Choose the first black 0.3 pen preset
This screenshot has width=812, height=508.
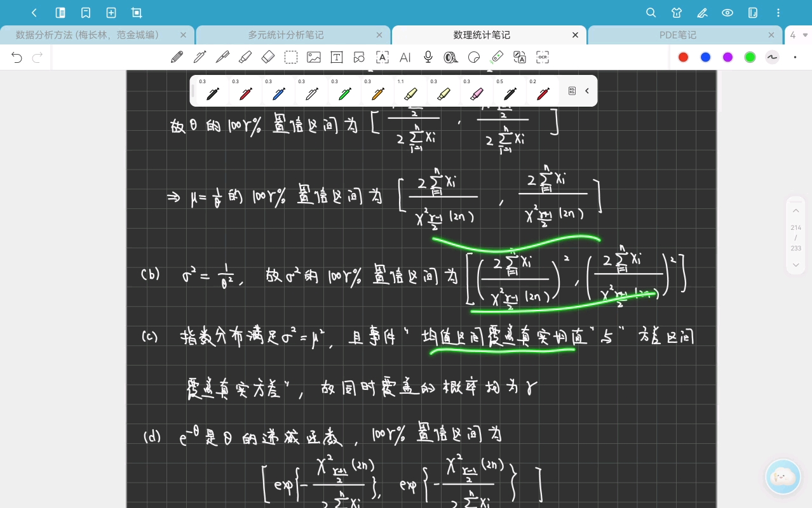pos(212,91)
